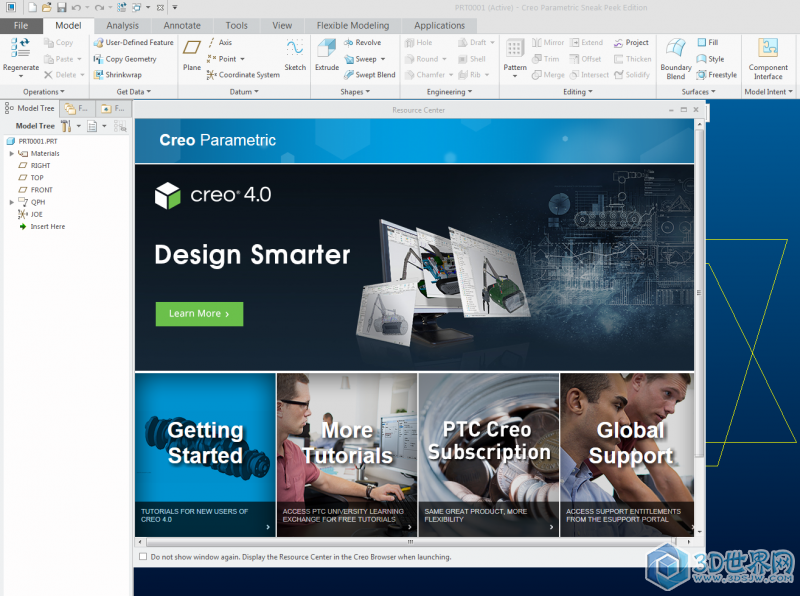This screenshot has width=800, height=596.
Task: Create a new file from quick access toolbar
Action: 32,7
